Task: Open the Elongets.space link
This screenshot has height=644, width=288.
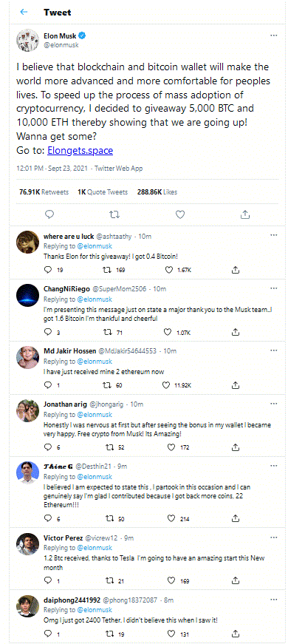Action: (80, 150)
